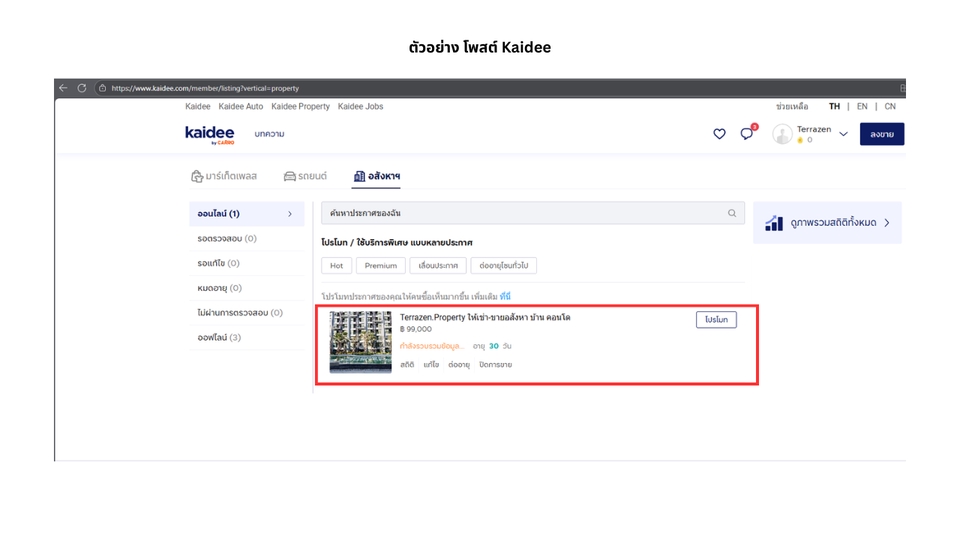Image resolution: width=960 pixels, height=540 pixels.
Task: Click the ค้นหาประกาศของฉัน search field
Action: click(520, 213)
